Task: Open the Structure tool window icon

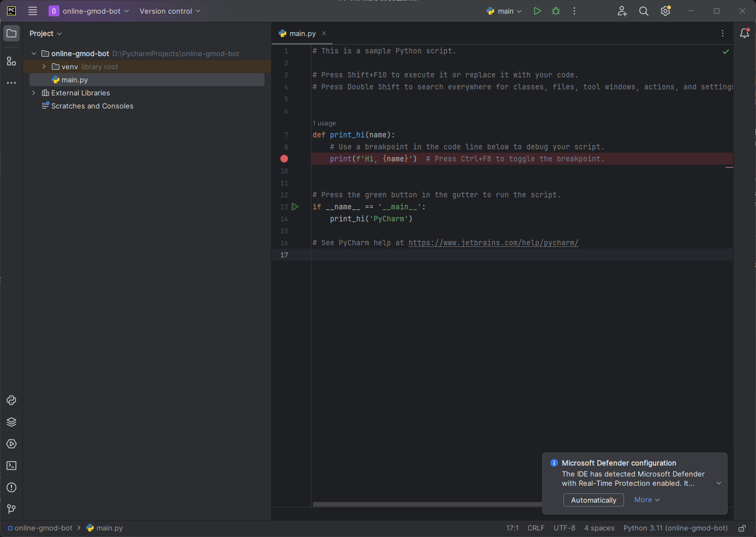Action: (x=11, y=61)
